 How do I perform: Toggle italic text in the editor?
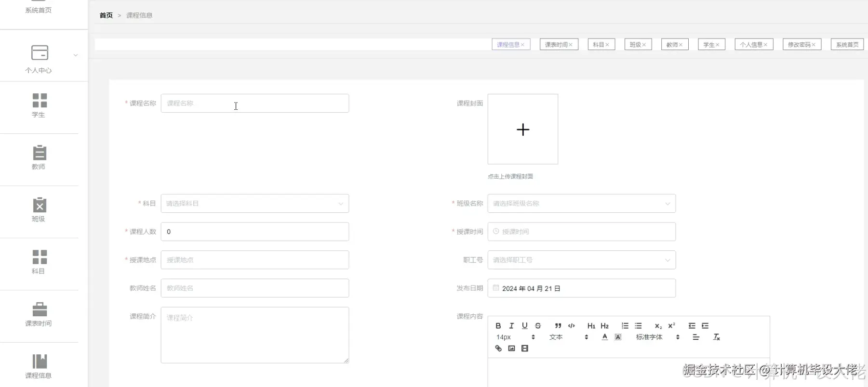point(511,326)
